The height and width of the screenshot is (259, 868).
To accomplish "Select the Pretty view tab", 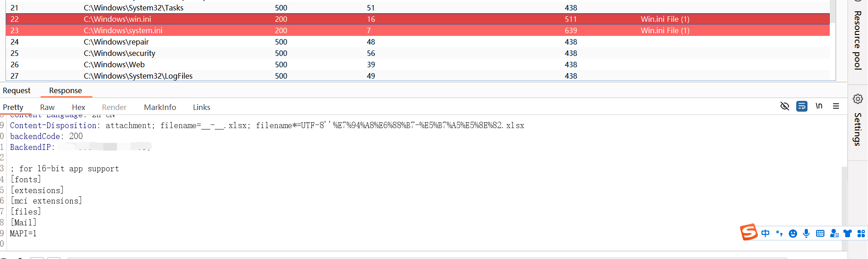I will (13, 107).
